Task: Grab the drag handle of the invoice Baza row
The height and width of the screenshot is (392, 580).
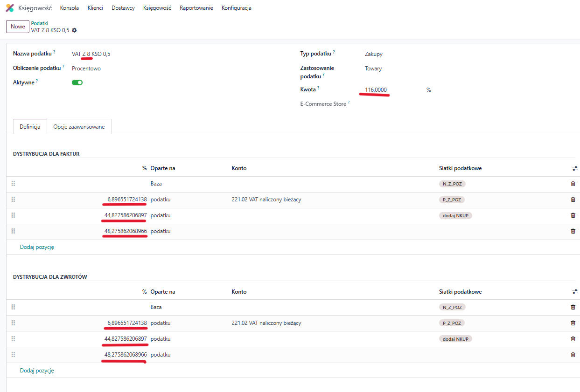Action: tap(13, 184)
